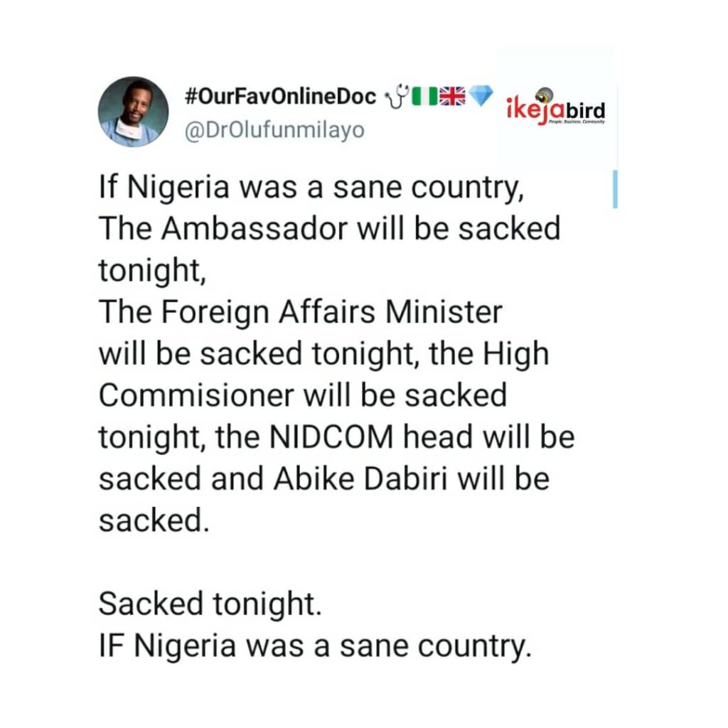Click the blue vertical scrollbar handle

614,189
